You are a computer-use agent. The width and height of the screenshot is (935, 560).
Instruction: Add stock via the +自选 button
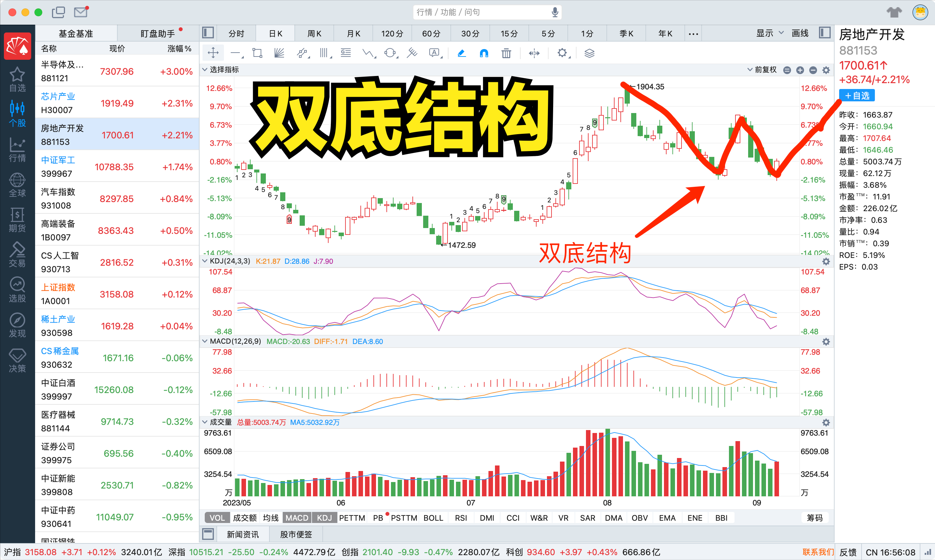pos(857,96)
